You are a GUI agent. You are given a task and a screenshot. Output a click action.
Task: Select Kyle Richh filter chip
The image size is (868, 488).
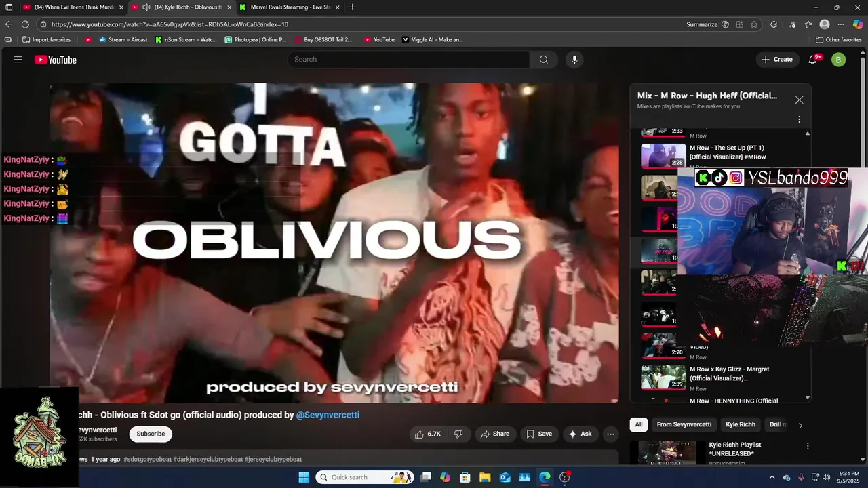tap(741, 424)
